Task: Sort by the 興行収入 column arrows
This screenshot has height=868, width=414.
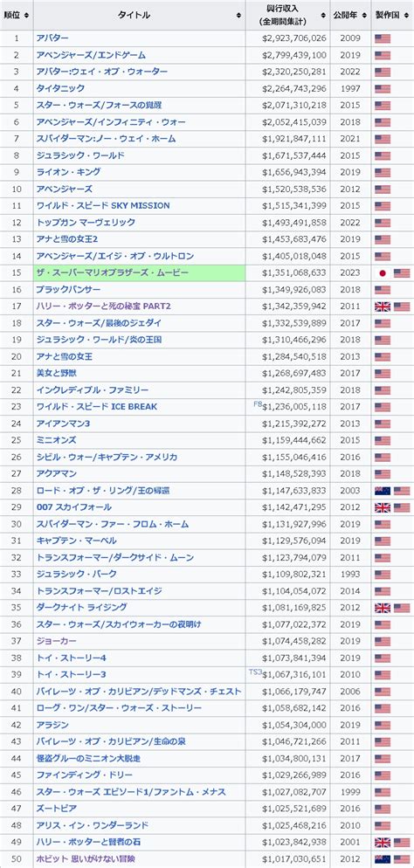Action: 323,15
